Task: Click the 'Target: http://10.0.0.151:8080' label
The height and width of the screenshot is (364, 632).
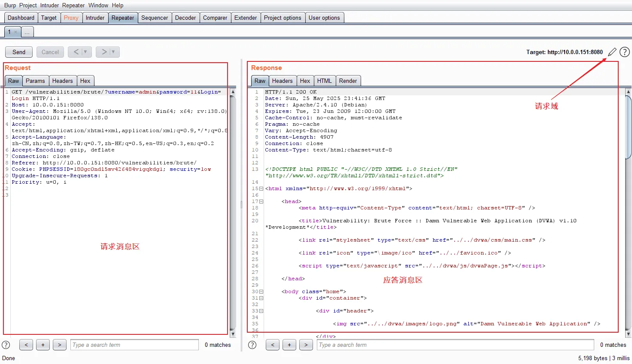Action: click(565, 52)
